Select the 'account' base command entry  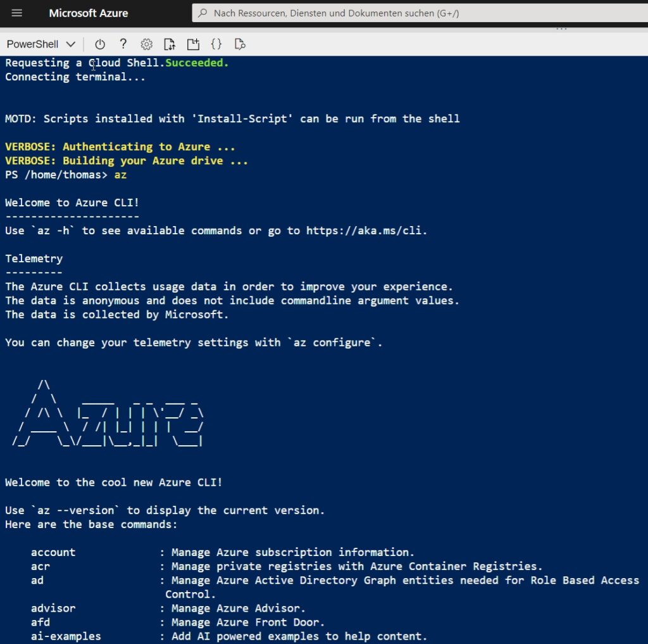(x=53, y=552)
